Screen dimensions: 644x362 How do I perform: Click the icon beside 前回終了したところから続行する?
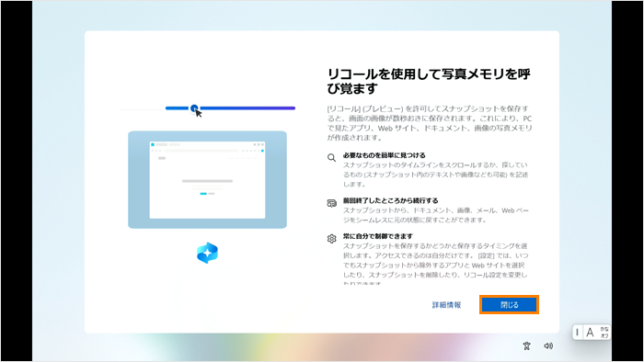tap(331, 203)
